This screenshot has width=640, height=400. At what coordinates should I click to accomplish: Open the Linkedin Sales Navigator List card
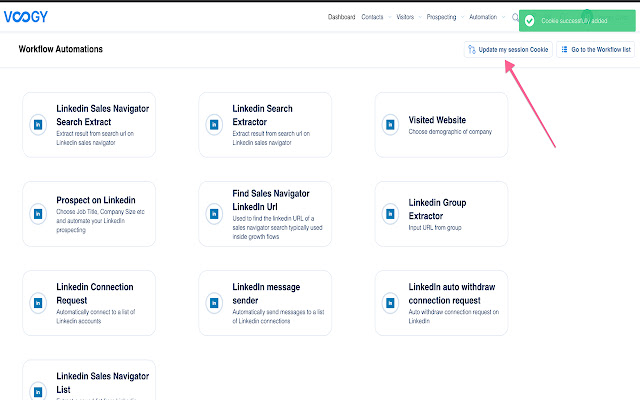(89, 380)
